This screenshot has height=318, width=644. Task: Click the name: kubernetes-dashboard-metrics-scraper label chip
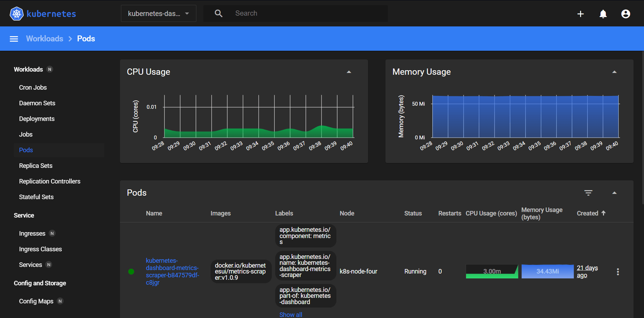coord(305,266)
